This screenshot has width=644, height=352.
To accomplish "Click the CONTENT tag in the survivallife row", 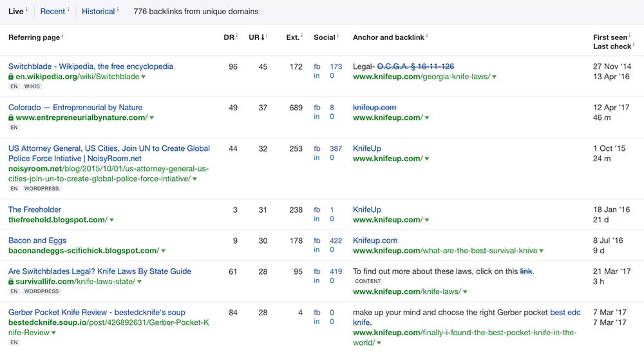I will tap(368, 281).
